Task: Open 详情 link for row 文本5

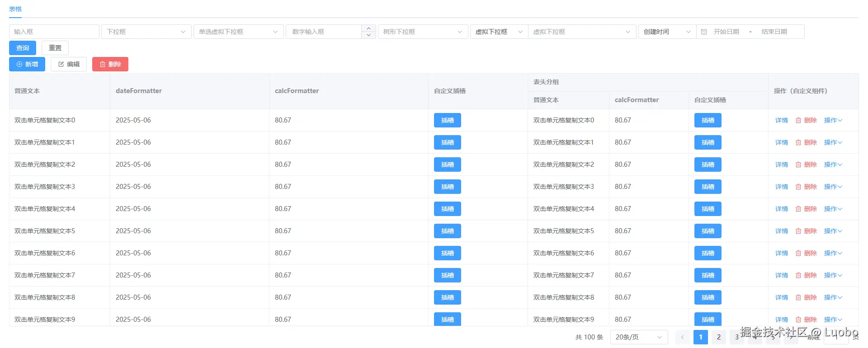Action: [782, 231]
